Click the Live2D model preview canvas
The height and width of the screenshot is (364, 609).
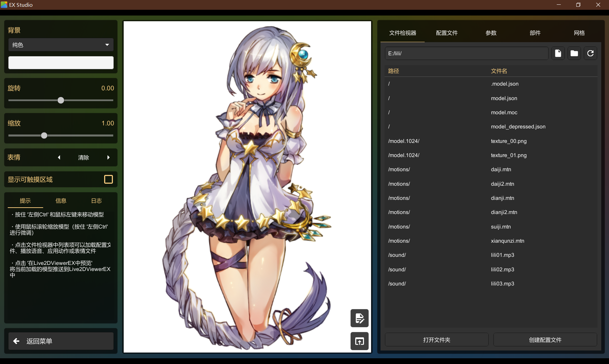[247, 187]
